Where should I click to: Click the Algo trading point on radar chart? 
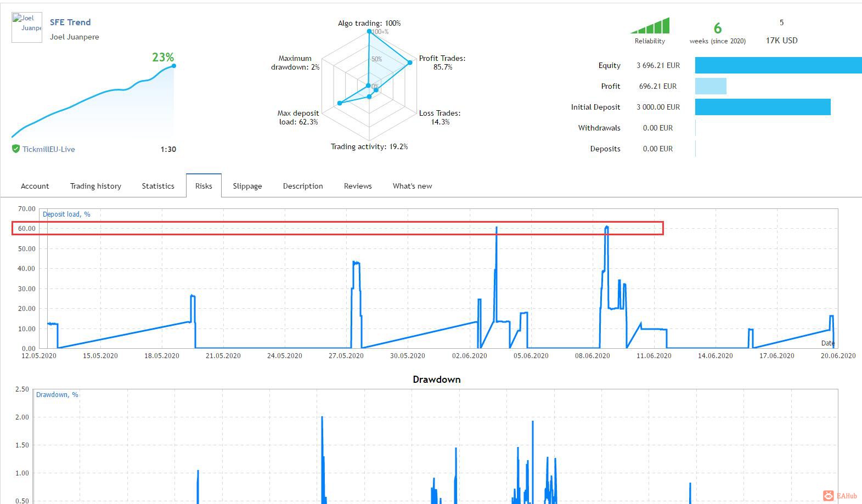tap(369, 31)
